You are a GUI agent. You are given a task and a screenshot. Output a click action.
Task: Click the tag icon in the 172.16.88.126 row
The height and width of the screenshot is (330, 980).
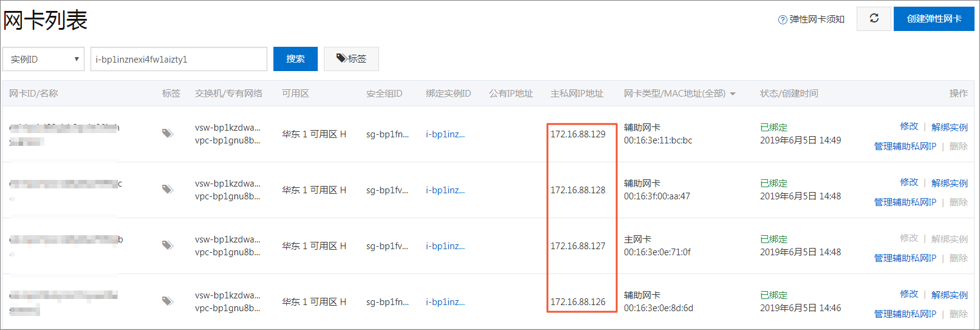click(168, 301)
